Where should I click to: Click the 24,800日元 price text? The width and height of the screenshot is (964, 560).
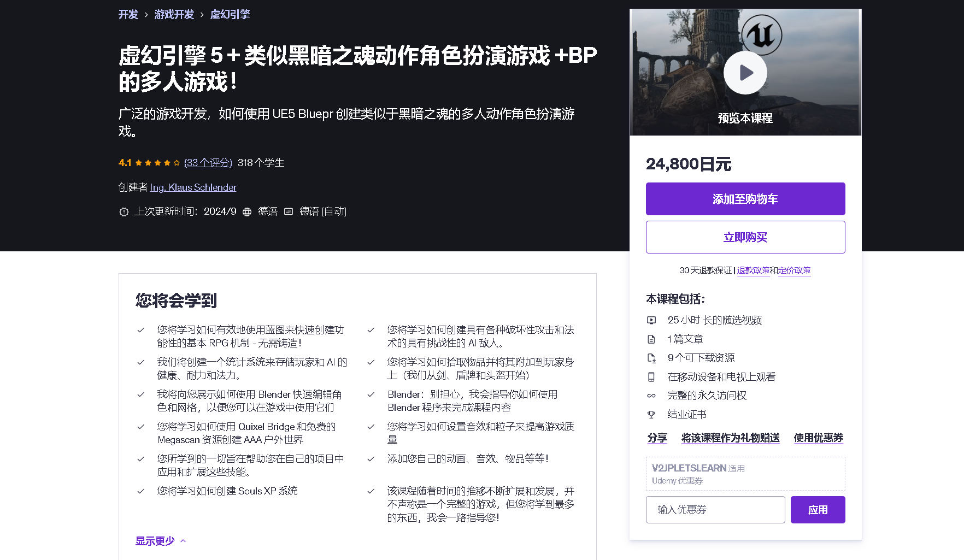pos(689,164)
